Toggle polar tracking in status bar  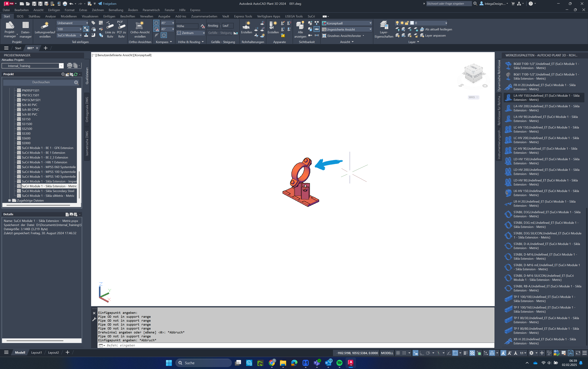point(428,353)
